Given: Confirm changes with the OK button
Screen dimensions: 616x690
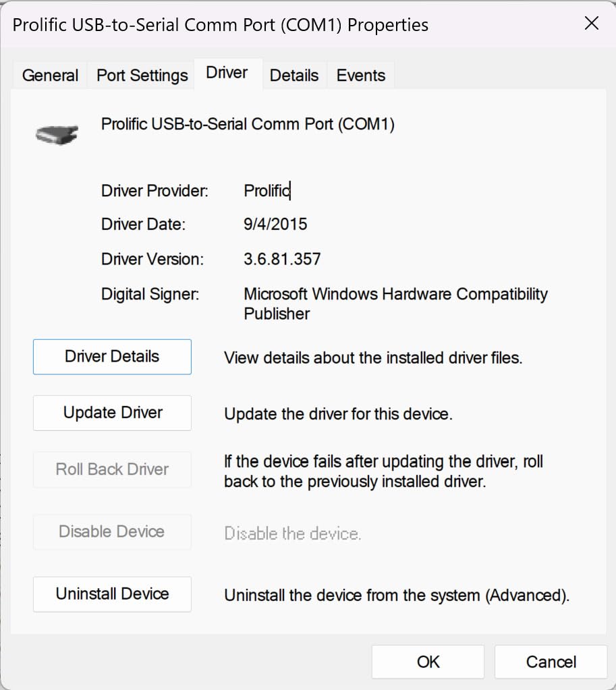Looking at the screenshot, I should pyautogui.click(x=427, y=662).
